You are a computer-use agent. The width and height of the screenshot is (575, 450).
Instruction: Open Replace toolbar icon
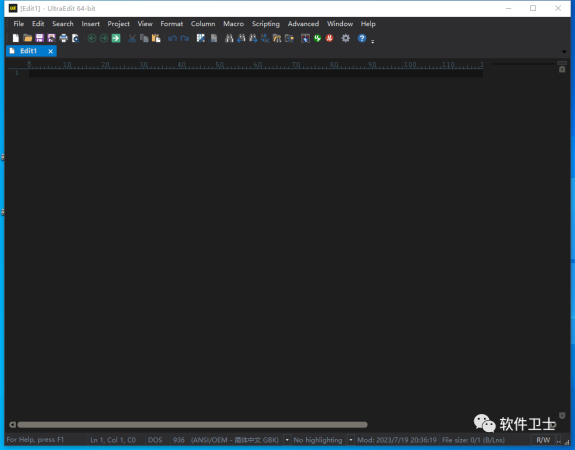point(265,38)
